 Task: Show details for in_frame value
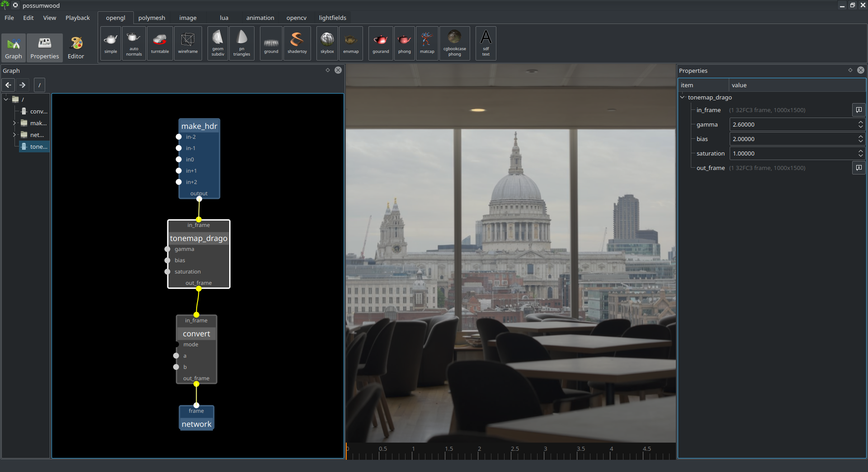pyautogui.click(x=859, y=110)
